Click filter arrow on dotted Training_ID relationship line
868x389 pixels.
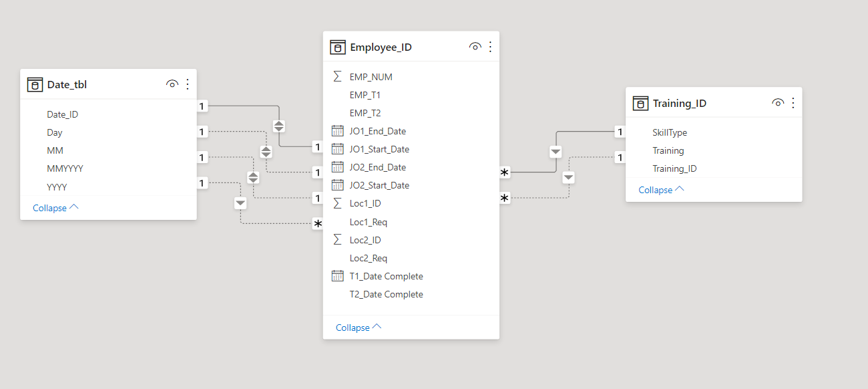tap(568, 178)
